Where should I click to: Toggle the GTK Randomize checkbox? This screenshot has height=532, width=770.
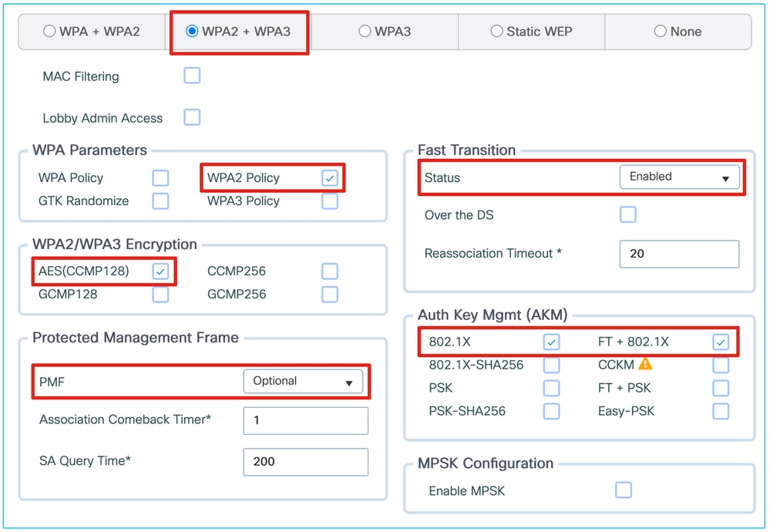click(160, 201)
